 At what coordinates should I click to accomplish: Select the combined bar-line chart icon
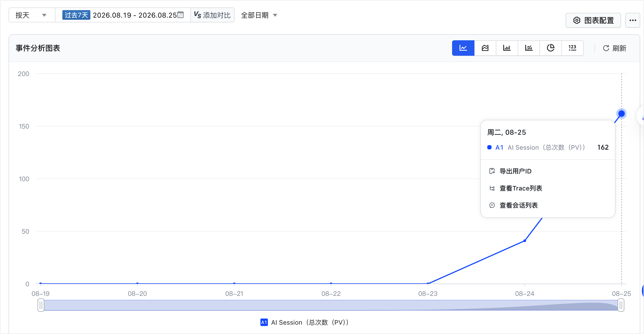click(x=529, y=48)
